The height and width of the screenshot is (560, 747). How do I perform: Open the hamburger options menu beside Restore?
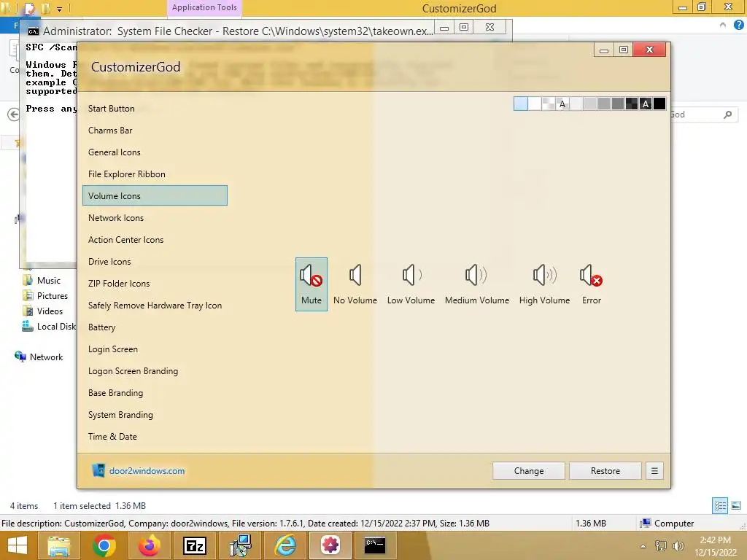(x=654, y=470)
